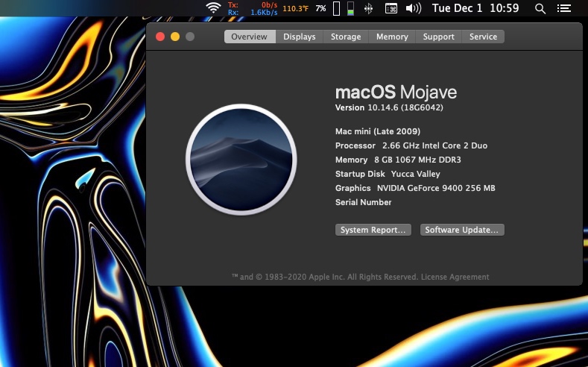Click the Processor 2.66 GHz Intel Core 2 Duo line
Screen dimensions: 588x367
click(x=411, y=145)
